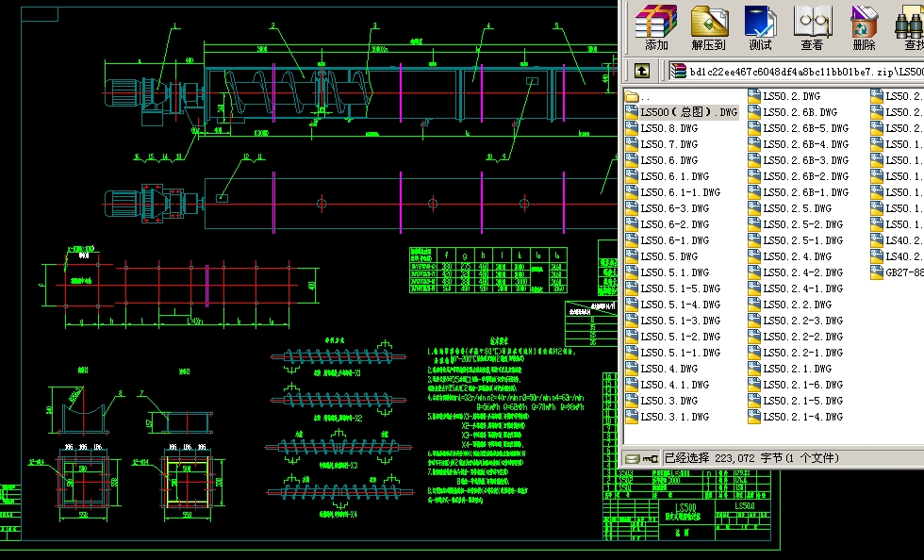Select the file LS500（总图）.DWG

[688, 112]
